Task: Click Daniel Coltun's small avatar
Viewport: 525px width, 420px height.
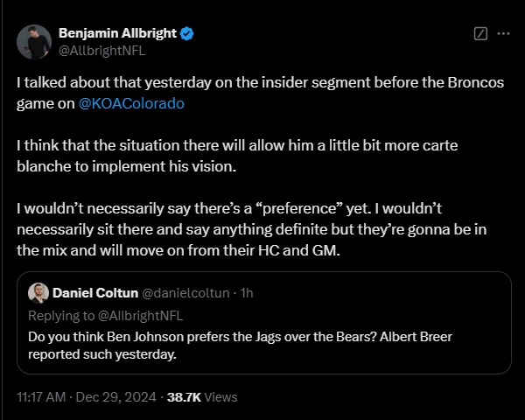Action: coord(38,292)
